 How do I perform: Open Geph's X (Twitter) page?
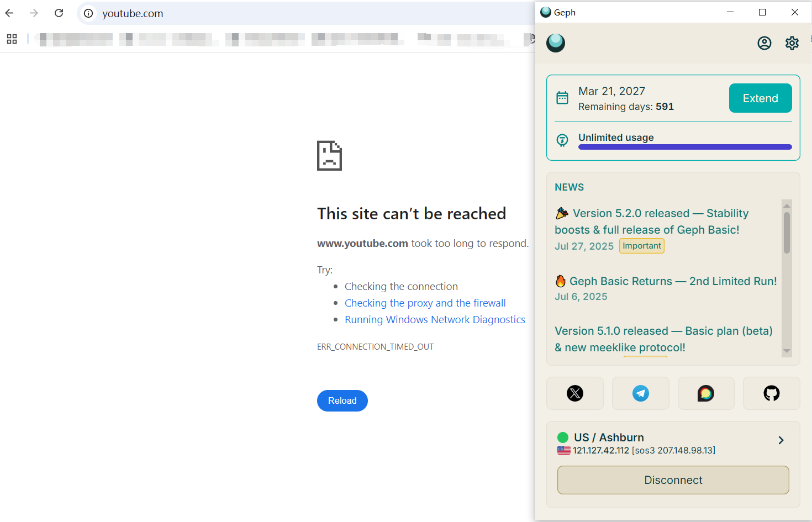click(x=575, y=393)
